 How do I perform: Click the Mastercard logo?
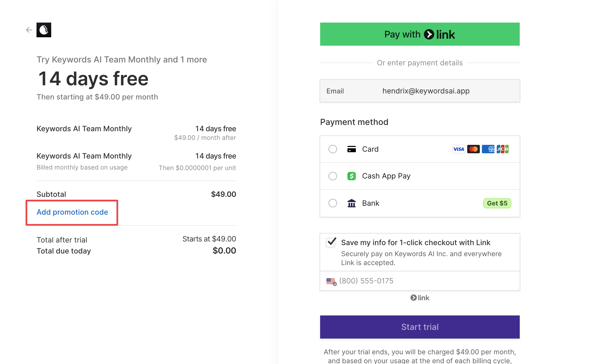tap(473, 149)
